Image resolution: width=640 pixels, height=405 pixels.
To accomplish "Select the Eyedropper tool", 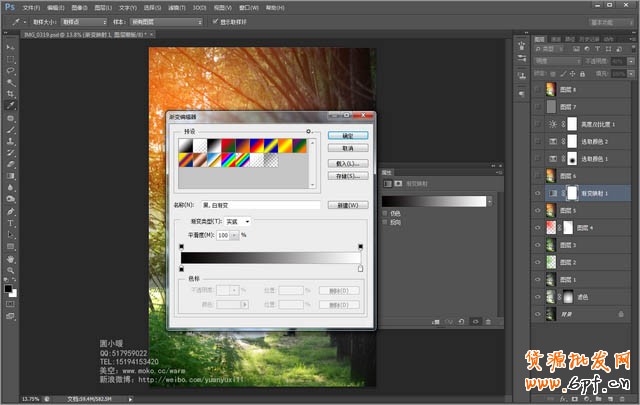I will click(x=10, y=106).
